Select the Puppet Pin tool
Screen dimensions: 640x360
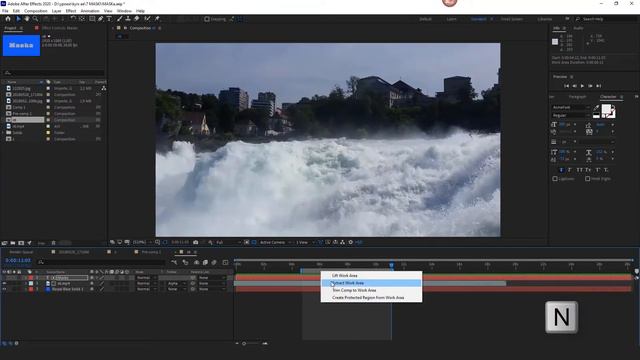point(157,19)
